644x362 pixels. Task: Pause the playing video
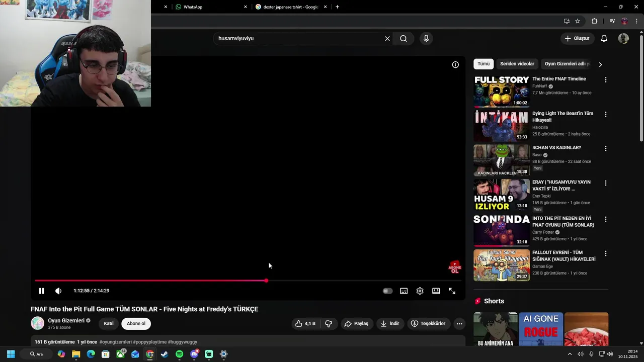pyautogui.click(x=42, y=291)
